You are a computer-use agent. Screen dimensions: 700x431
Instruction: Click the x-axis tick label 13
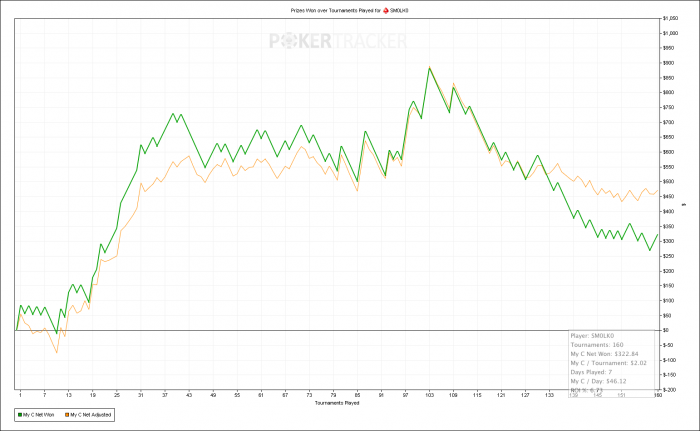tap(68, 395)
